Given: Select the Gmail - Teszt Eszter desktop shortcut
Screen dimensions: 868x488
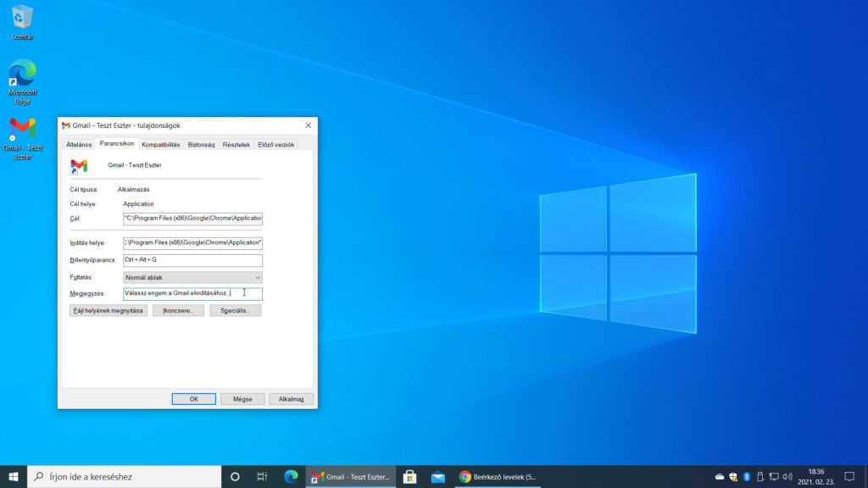Looking at the screenshot, I should 22,139.
